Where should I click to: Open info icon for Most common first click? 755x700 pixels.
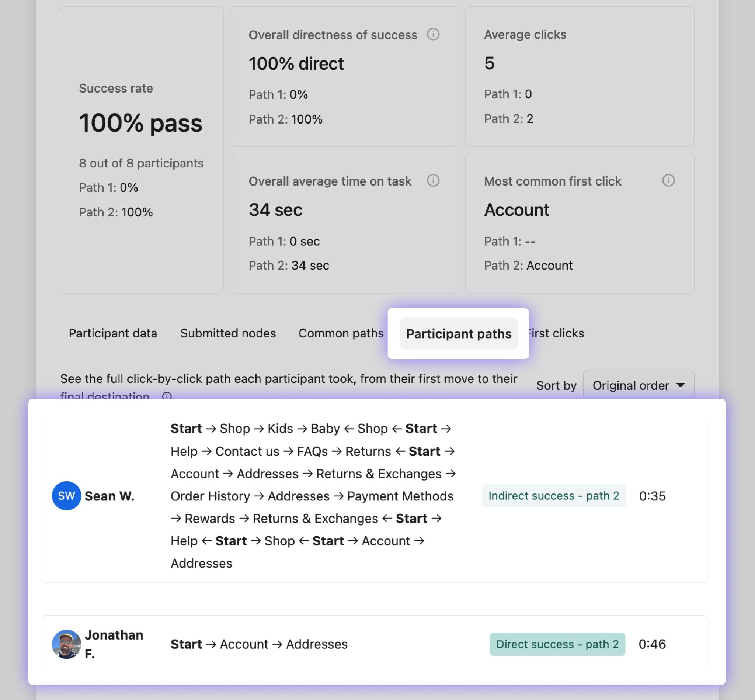668,181
